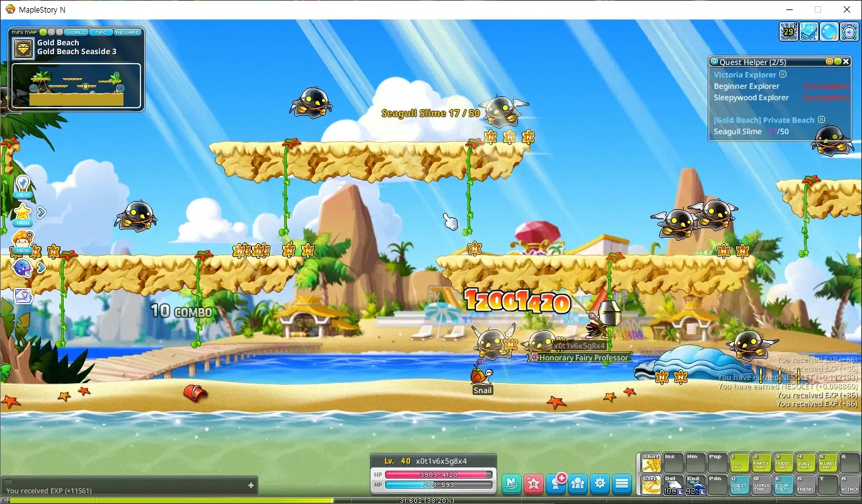
Task: Click the lightbulb NEW notifier icon
Action: tap(23, 186)
